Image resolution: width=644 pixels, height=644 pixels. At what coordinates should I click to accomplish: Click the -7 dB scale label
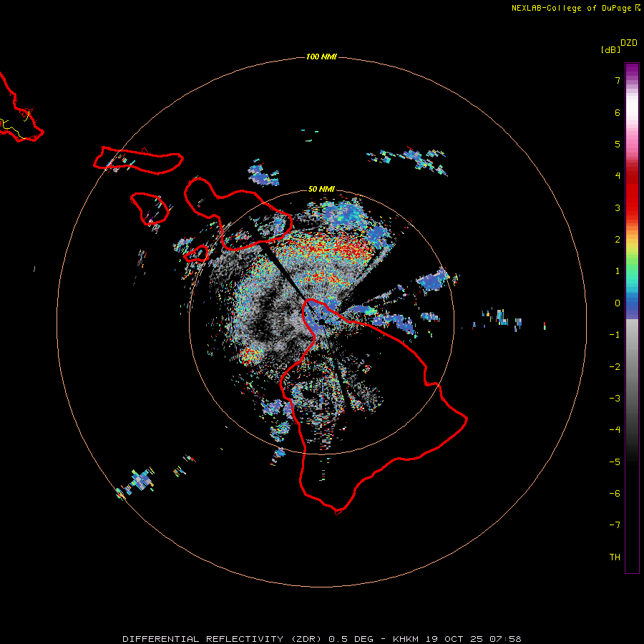pos(615,525)
